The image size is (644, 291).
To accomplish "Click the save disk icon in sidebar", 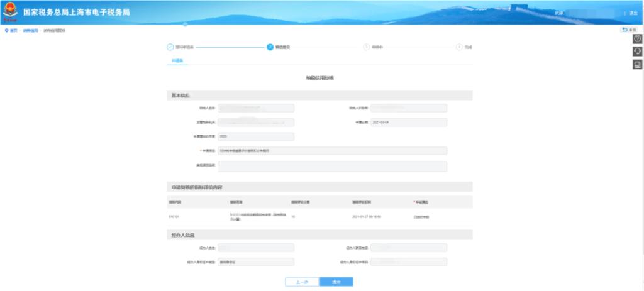I will point(637,65).
